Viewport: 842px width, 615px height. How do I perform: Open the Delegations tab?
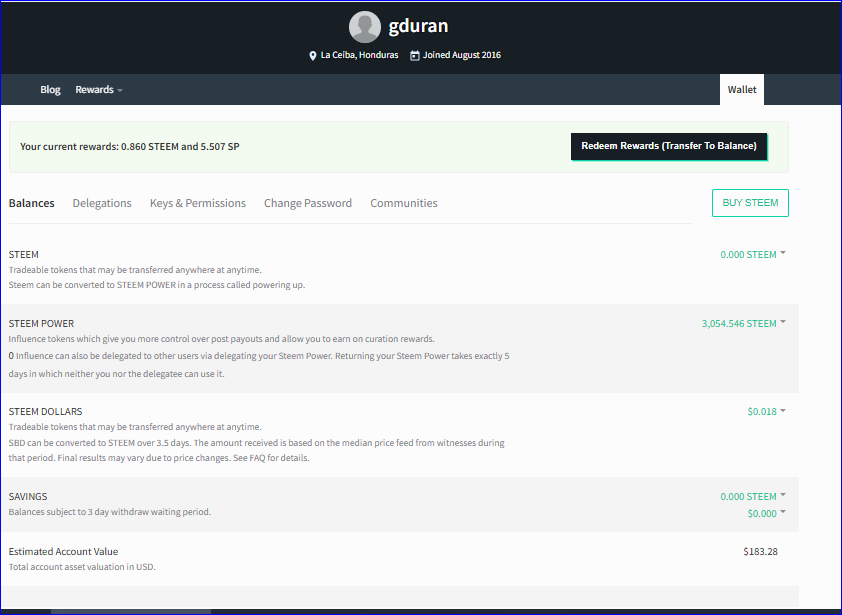(x=102, y=203)
